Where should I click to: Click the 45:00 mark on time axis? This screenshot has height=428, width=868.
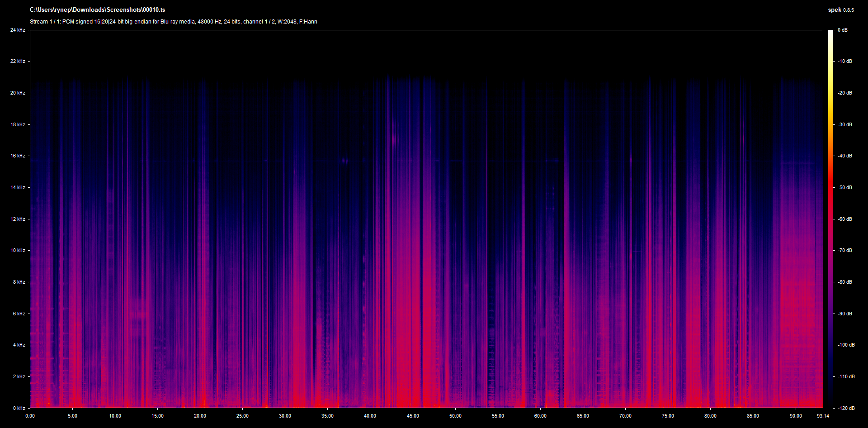coord(412,416)
